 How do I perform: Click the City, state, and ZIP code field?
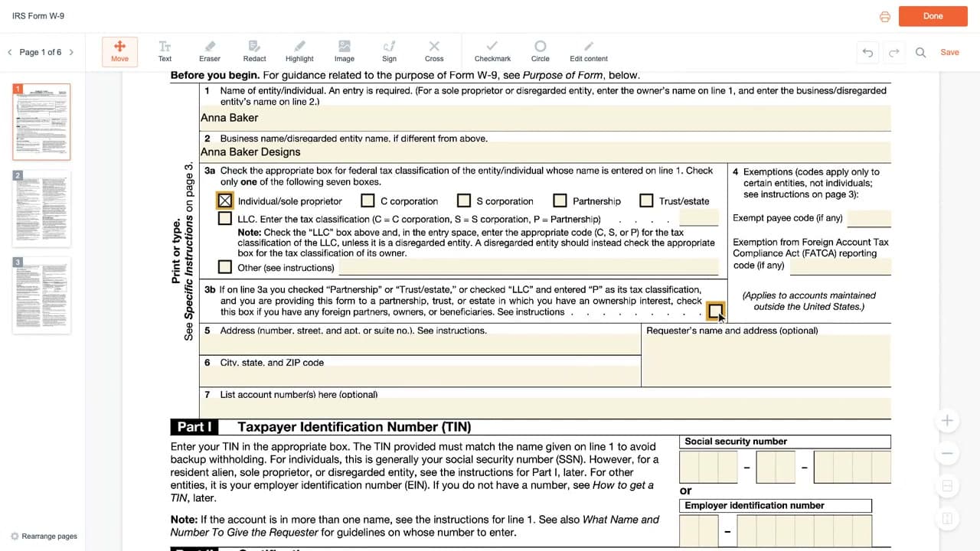[x=420, y=377]
